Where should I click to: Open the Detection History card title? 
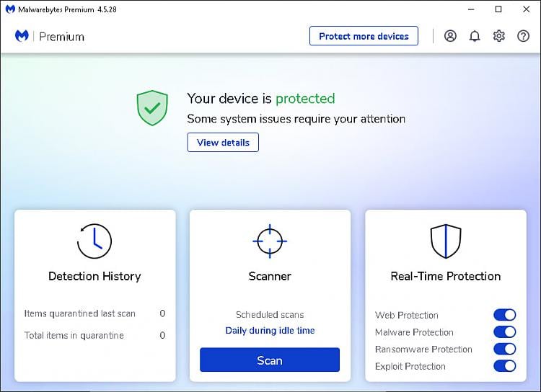pos(94,276)
